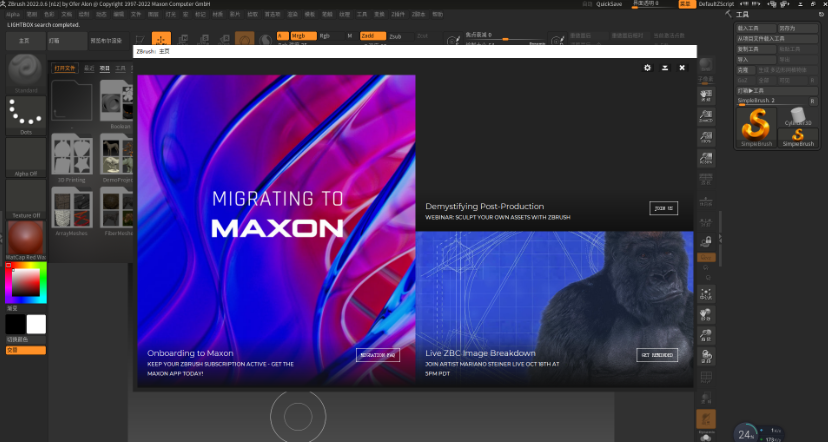The width and height of the screenshot is (828, 442).
Task: Select the Standard brush thumbnail
Action: click(x=24, y=74)
